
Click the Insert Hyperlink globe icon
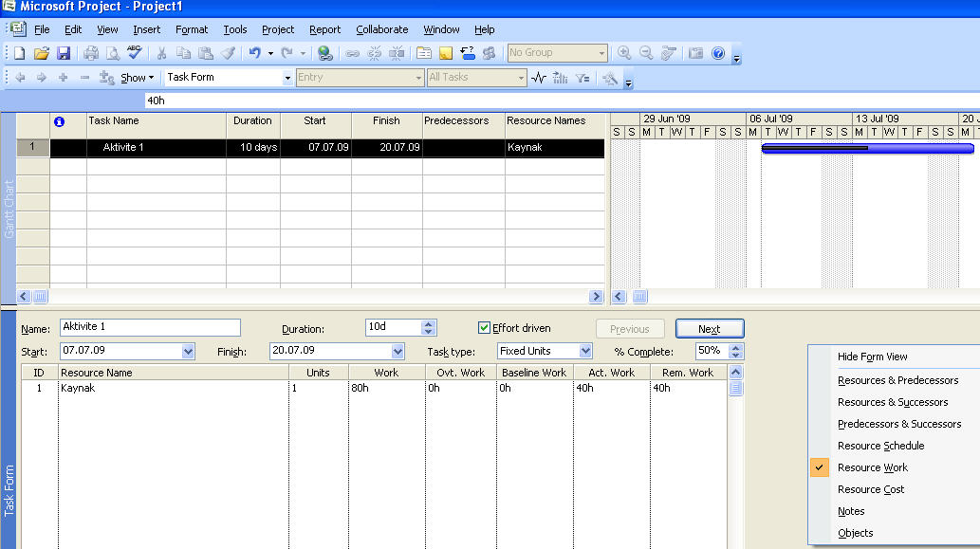coord(325,53)
